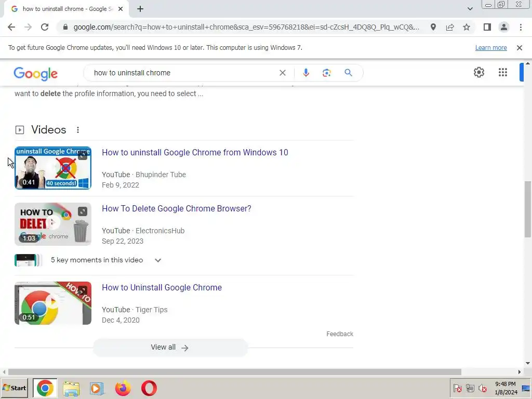Preview the key moments thumbnail strip

pyautogui.click(x=28, y=260)
